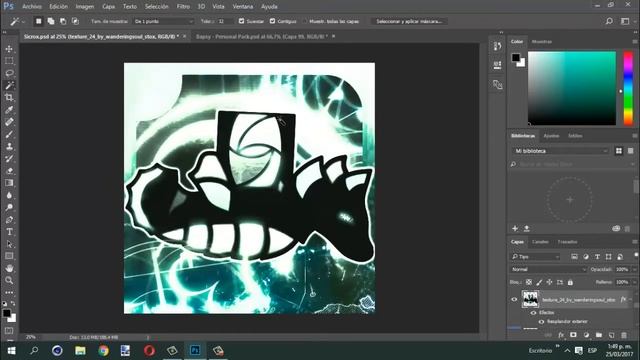Open the search icon in options bar
The width and height of the screenshot is (640, 360).
tap(609, 21)
